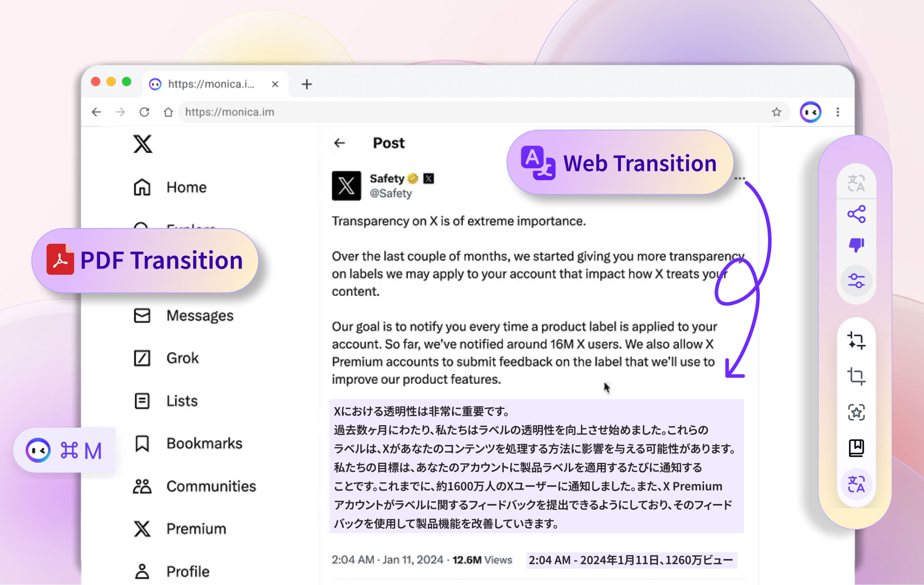The width and height of the screenshot is (924, 585).
Task: Open the post's three-dot options menu
Action: point(740,178)
